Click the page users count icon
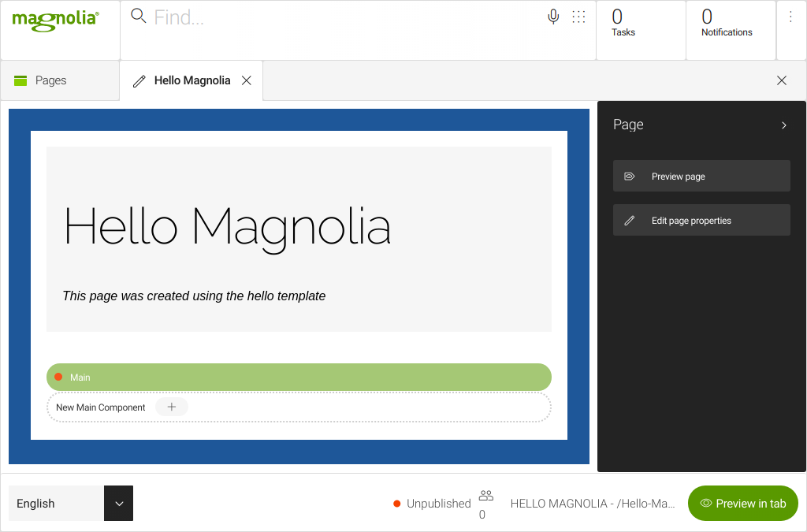This screenshot has width=807, height=532. 485,496
